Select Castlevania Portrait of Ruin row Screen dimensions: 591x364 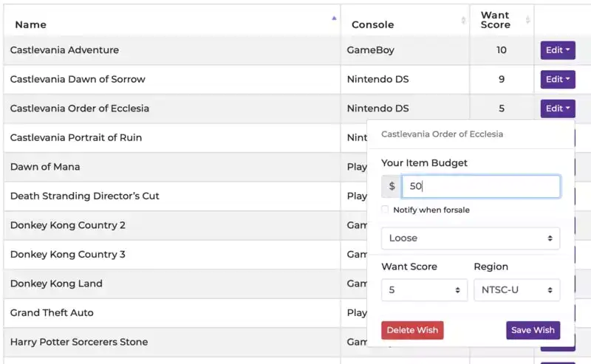172,137
